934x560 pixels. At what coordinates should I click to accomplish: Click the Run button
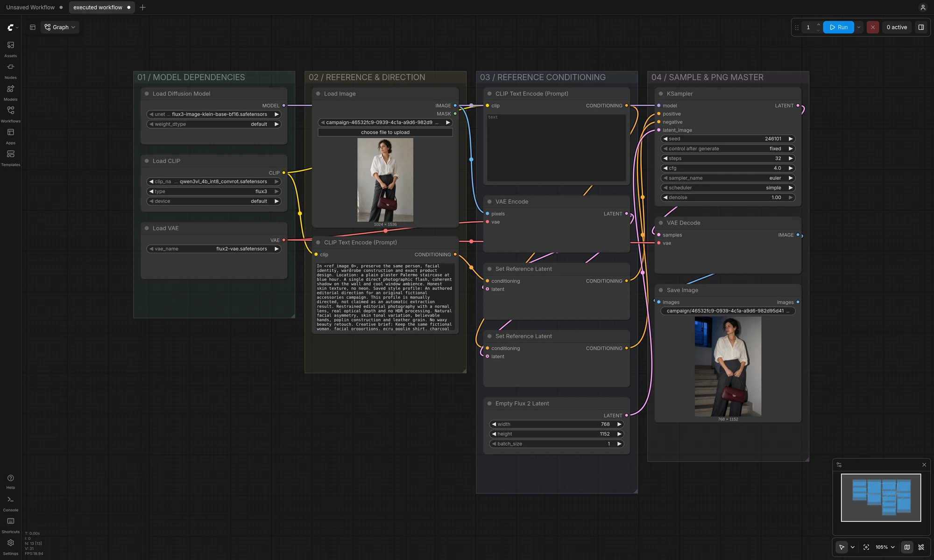click(838, 27)
